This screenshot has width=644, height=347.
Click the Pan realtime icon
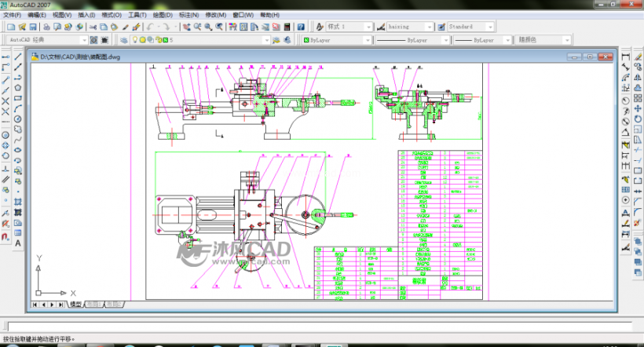[x=186, y=27]
